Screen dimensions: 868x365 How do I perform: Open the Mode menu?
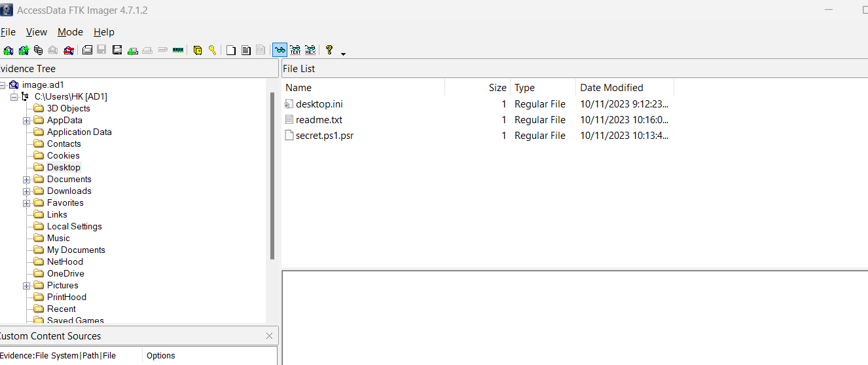(70, 32)
